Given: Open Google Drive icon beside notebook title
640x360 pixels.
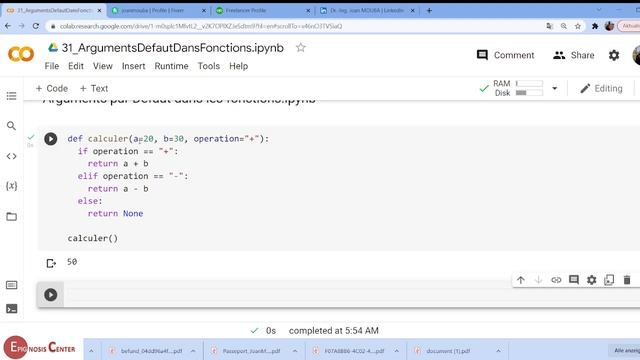Looking at the screenshot, I should [x=53, y=48].
